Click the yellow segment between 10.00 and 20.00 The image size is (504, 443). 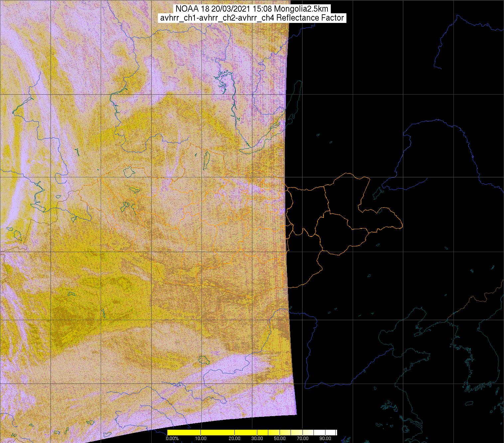(x=217, y=432)
